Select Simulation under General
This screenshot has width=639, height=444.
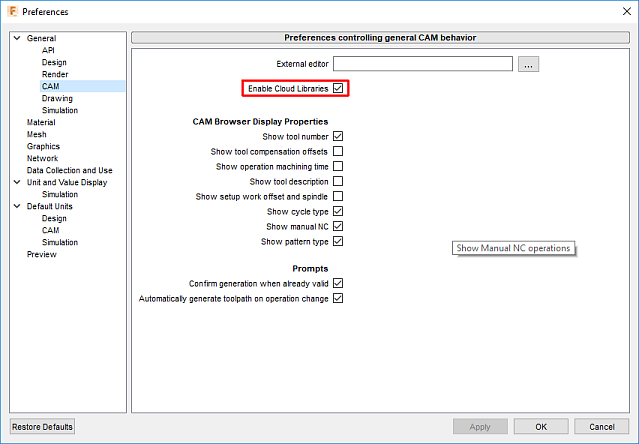pos(59,110)
